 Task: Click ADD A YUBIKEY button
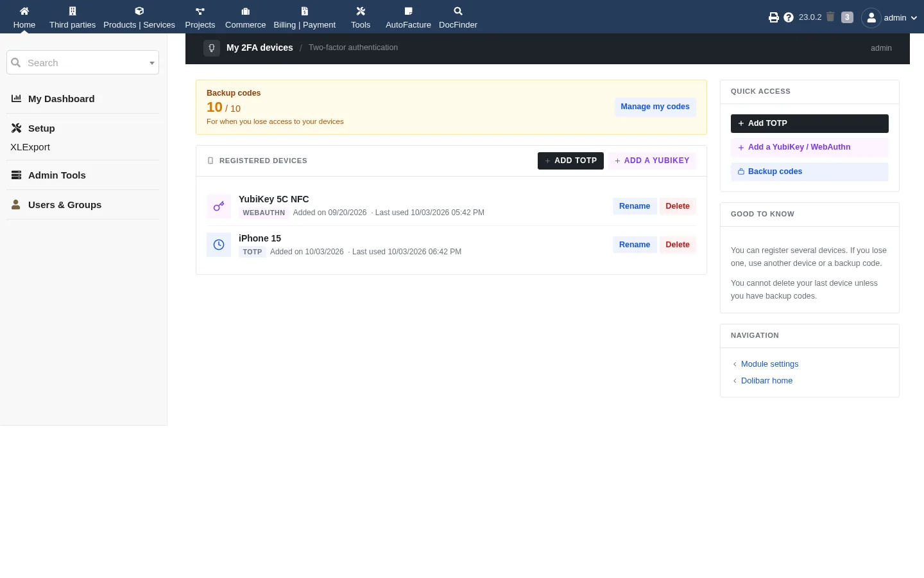point(652,161)
